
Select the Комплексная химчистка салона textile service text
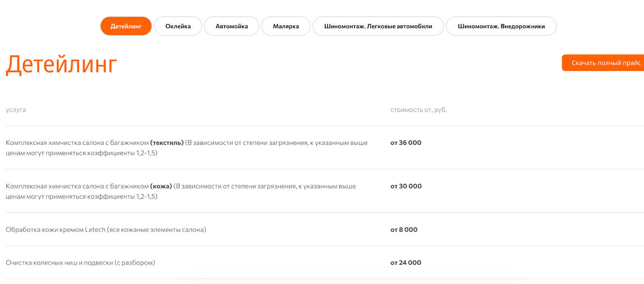click(x=77, y=143)
